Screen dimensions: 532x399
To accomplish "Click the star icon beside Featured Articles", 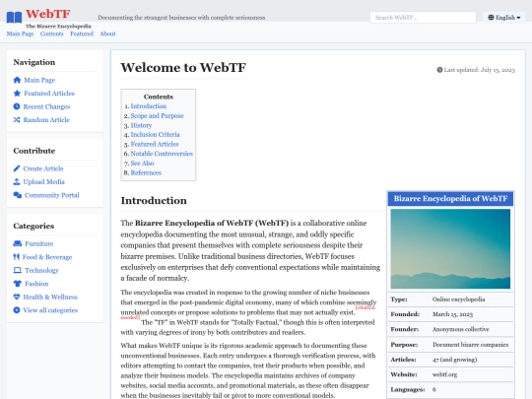I will click(x=17, y=94).
